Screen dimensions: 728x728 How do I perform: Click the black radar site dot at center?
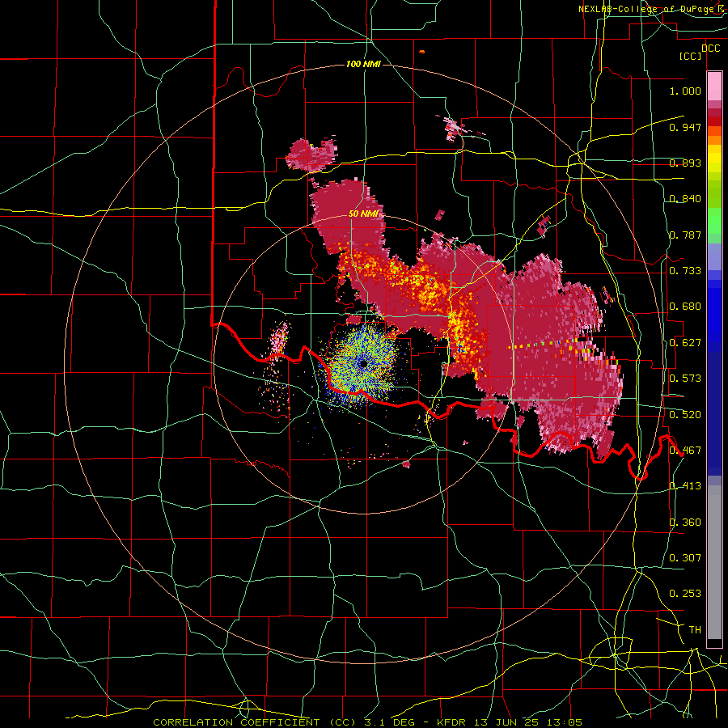[363, 363]
